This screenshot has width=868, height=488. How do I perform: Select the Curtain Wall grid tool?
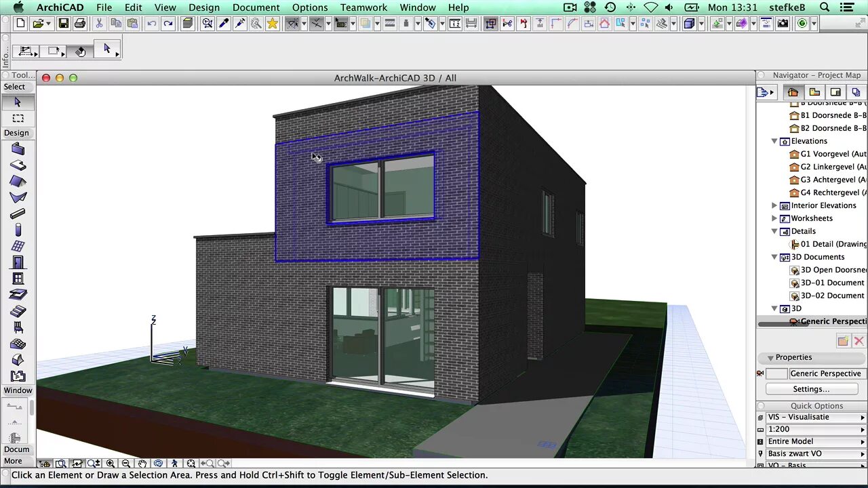(x=18, y=246)
